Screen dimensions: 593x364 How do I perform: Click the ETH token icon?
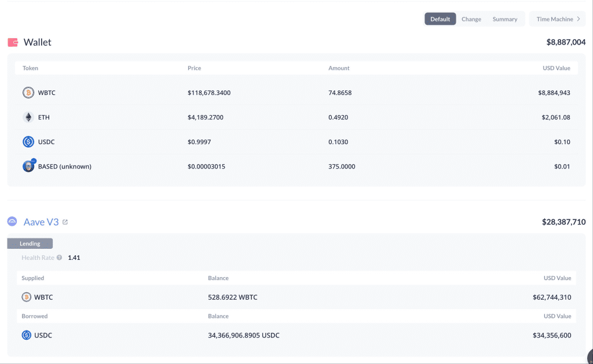(28, 117)
